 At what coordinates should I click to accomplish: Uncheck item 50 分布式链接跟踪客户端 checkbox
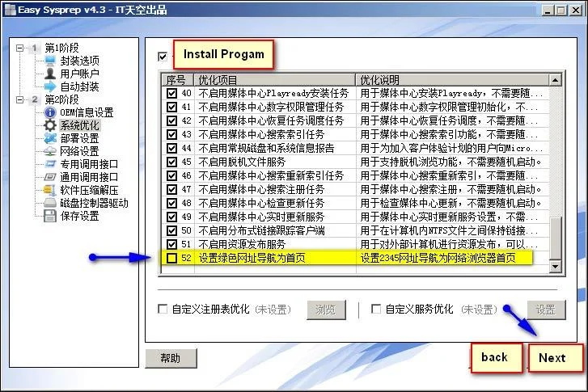[x=171, y=230]
